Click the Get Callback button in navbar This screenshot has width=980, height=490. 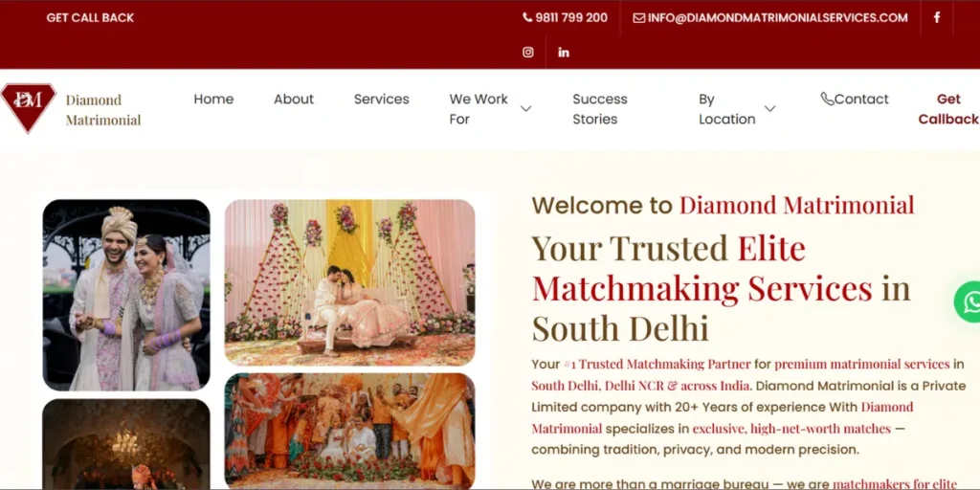click(948, 109)
